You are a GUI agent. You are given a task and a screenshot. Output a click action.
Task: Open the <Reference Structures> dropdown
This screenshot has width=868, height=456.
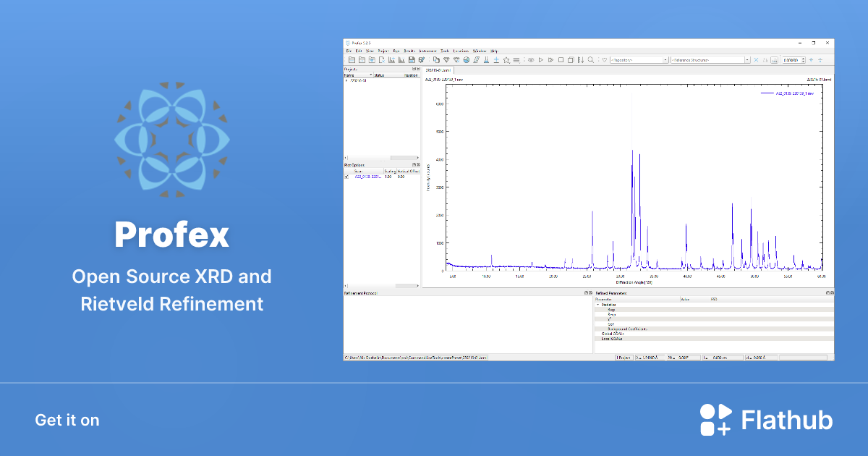[x=748, y=59]
